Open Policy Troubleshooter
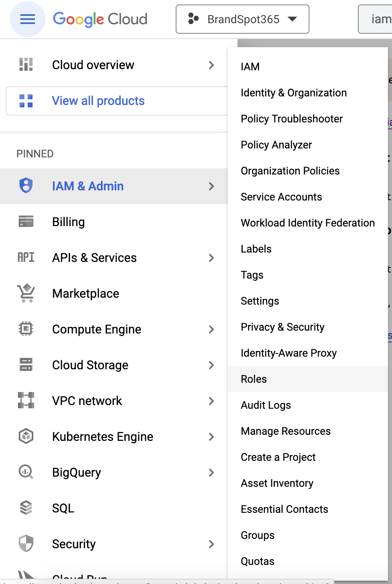Screen dimensions: 392x584 click(x=307, y=119)
